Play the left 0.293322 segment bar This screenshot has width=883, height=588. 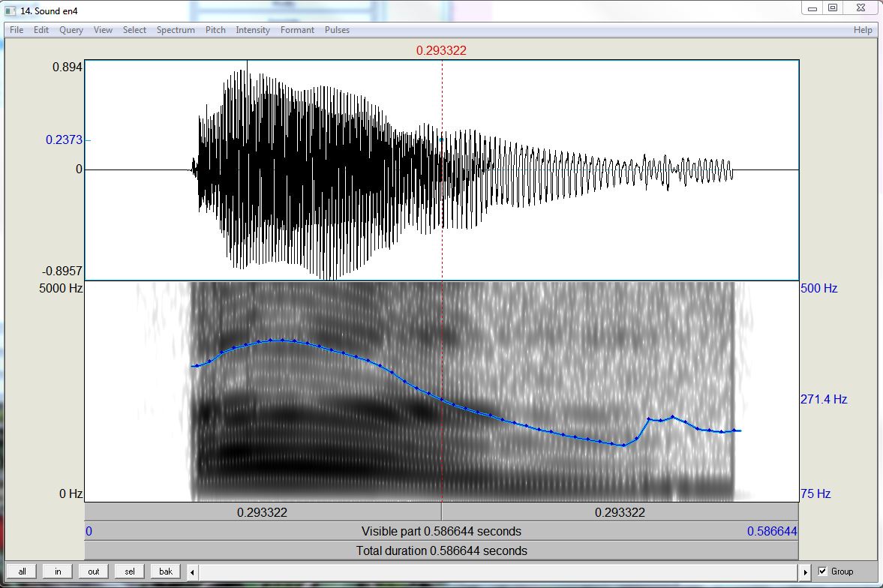(263, 512)
